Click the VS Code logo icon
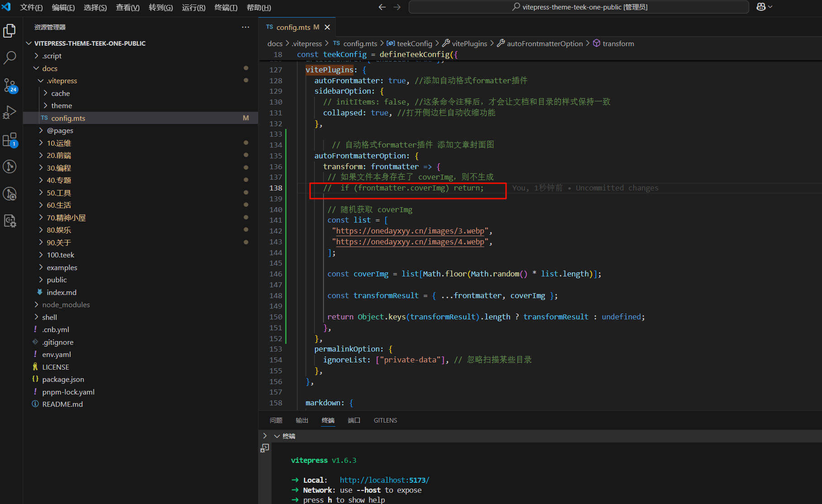Image resolution: width=822 pixels, height=504 pixels. (6, 7)
